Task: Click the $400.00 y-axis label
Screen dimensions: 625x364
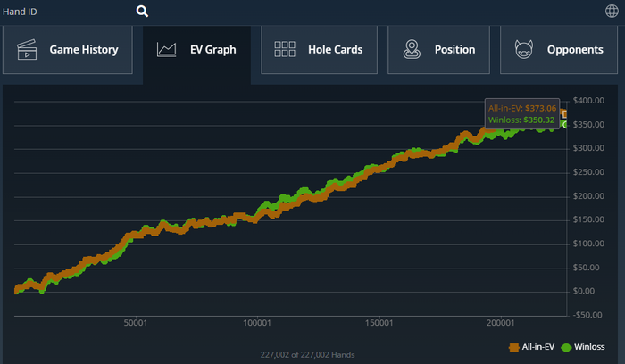Action: (588, 101)
